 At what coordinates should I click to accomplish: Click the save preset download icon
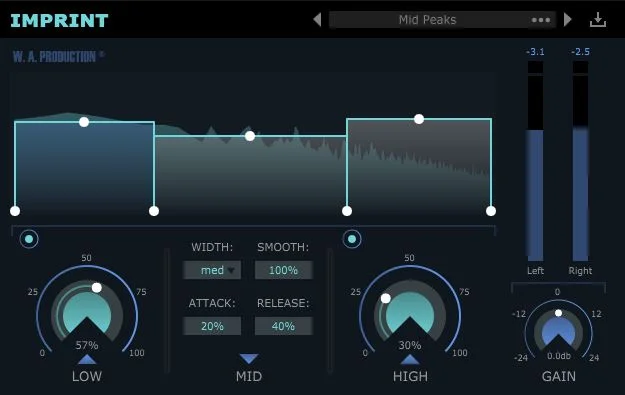[598, 20]
